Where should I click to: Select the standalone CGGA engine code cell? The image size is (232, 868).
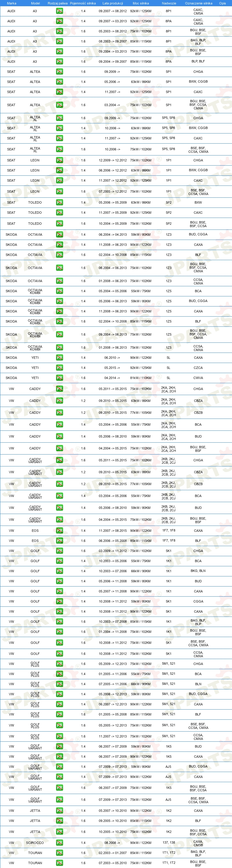pos(198,601)
